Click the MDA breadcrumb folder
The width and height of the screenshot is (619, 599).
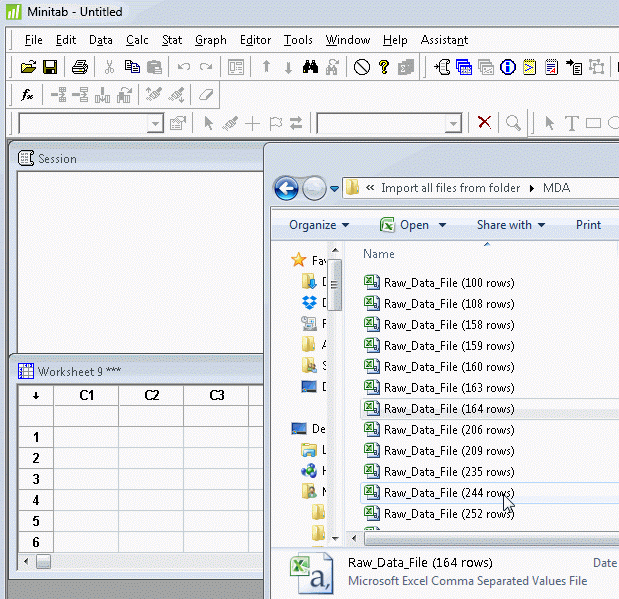(557, 188)
